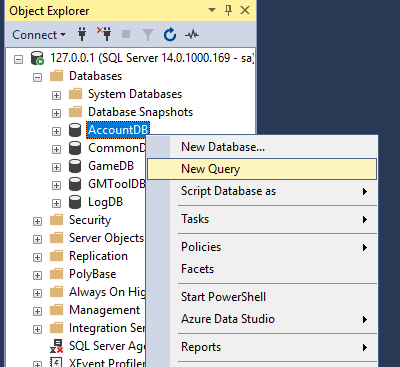The width and height of the screenshot is (400, 367).
Task: Toggle the Object Explorer auto-hide pin
Action: tap(228, 10)
